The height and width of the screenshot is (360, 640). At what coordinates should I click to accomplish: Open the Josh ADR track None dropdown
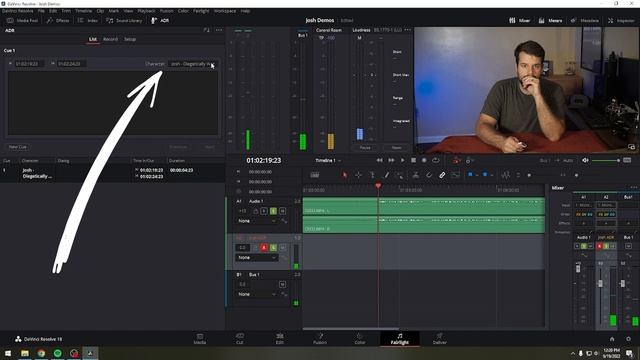click(257, 258)
